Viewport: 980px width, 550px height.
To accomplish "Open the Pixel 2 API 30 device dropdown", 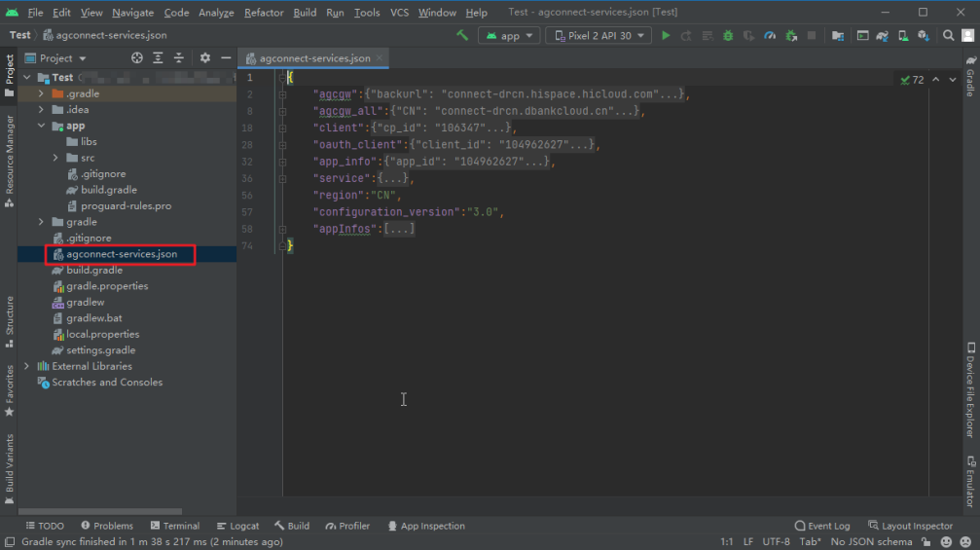I will click(x=599, y=36).
